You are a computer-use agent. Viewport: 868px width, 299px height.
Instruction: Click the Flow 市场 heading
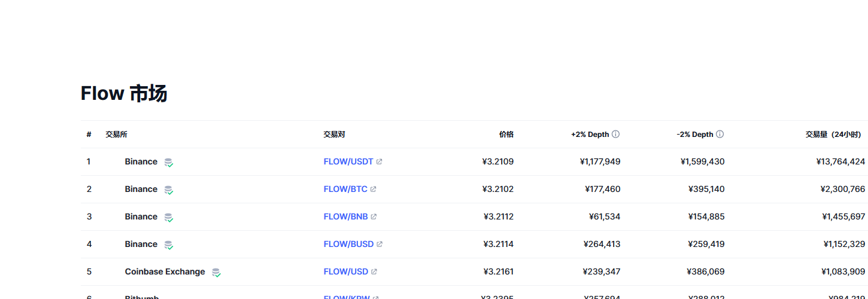[124, 93]
